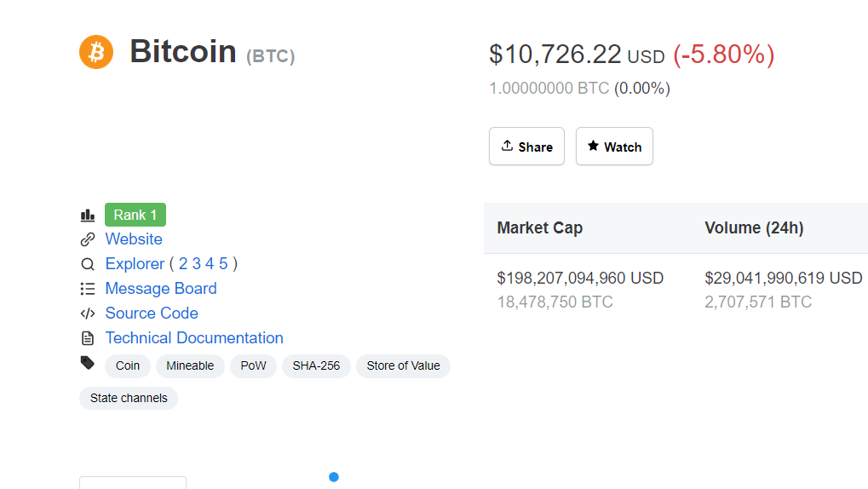This screenshot has width=868, height=489.
Task: Open the Website link
Action: point(134,239)
